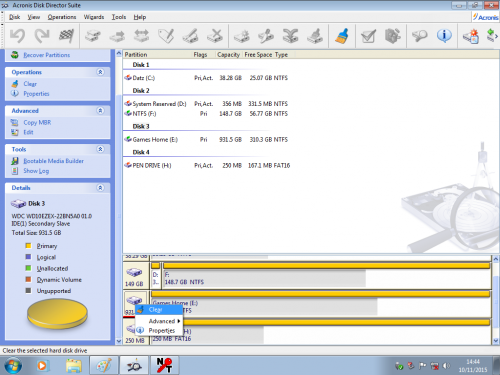Open the Wizards menu

(94, 17)
